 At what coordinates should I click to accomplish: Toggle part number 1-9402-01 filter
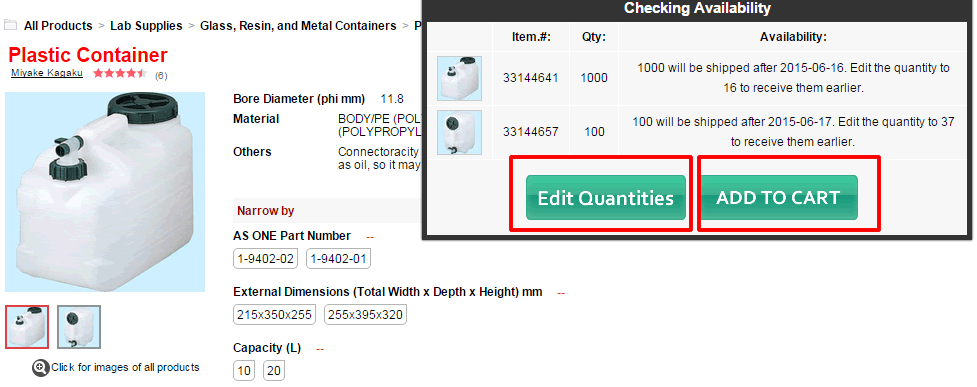coord(338,259)
